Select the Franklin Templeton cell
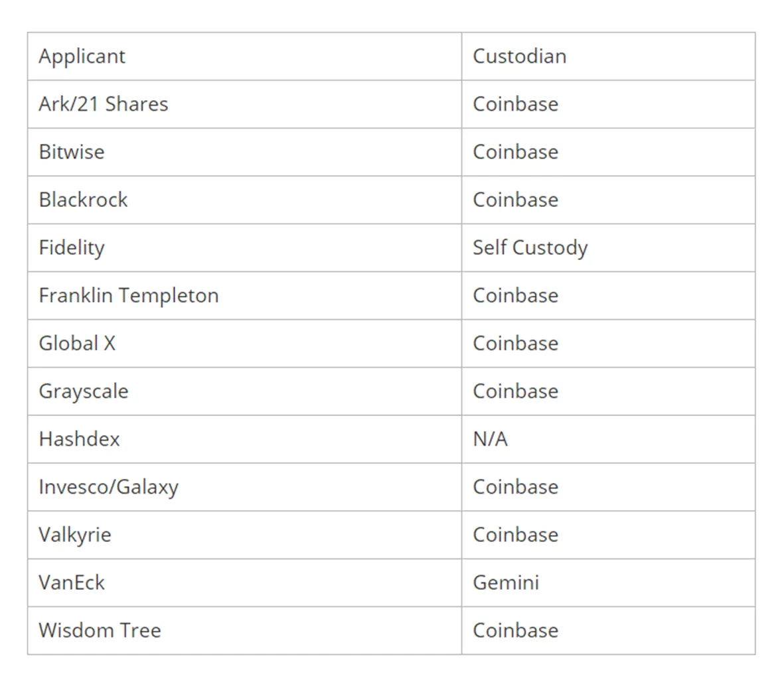Image resolution: width=784 pixels, height=680 pixels. (244, 296)
